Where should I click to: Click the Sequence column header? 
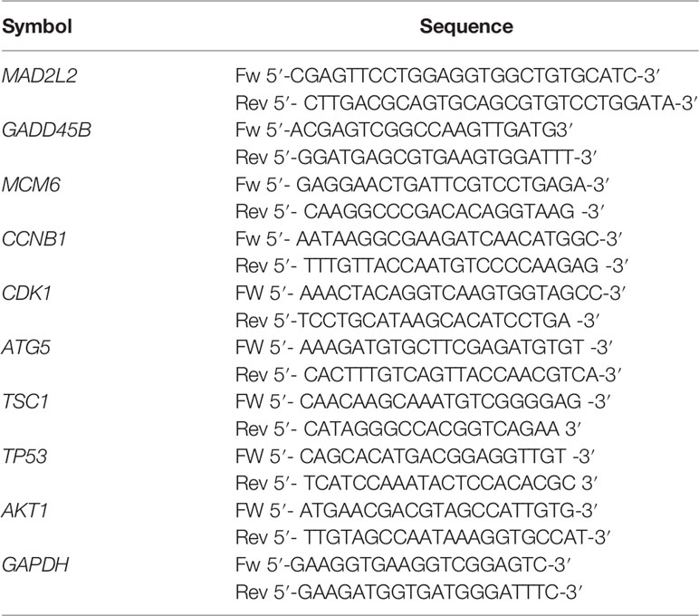tap(466, 26)
